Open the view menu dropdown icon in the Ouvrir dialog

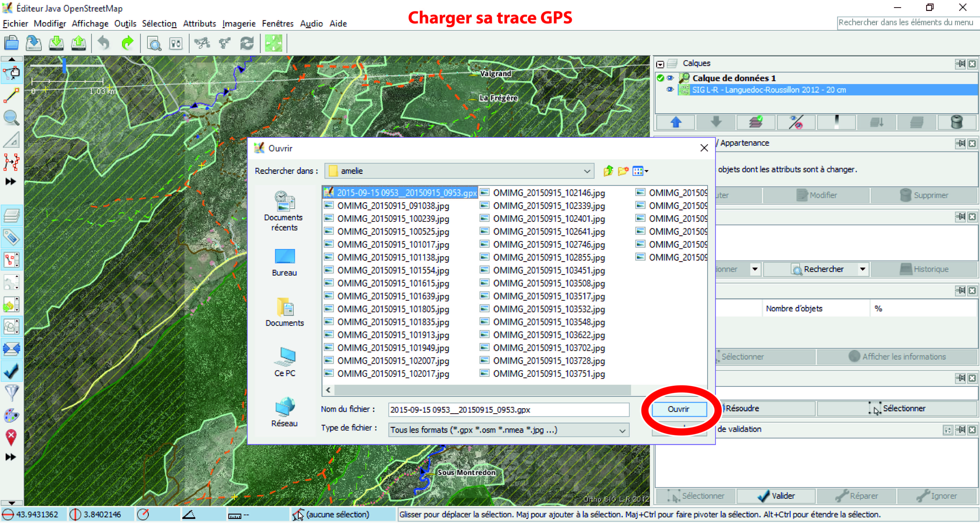(x=640, y=171)
